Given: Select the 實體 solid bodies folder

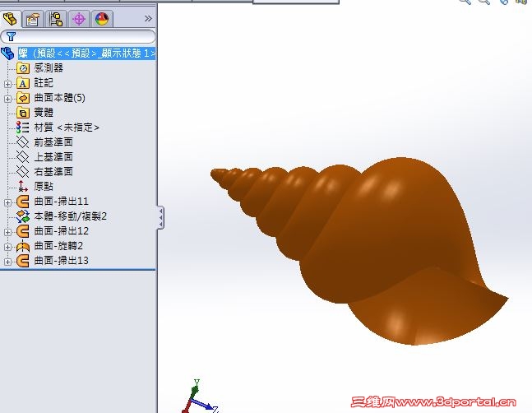Looking at the screenshot, I should 44,113.
